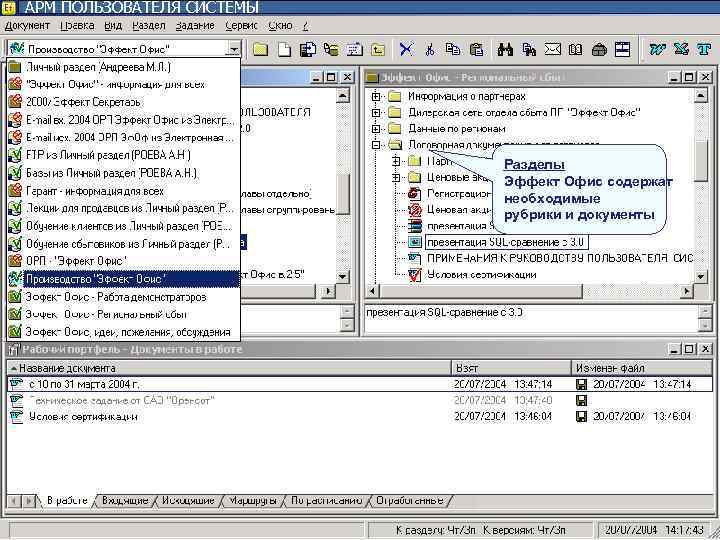
Task: Click the database cylinder toolbar icon
Action: pyautogui.click(x=331, y=49)
